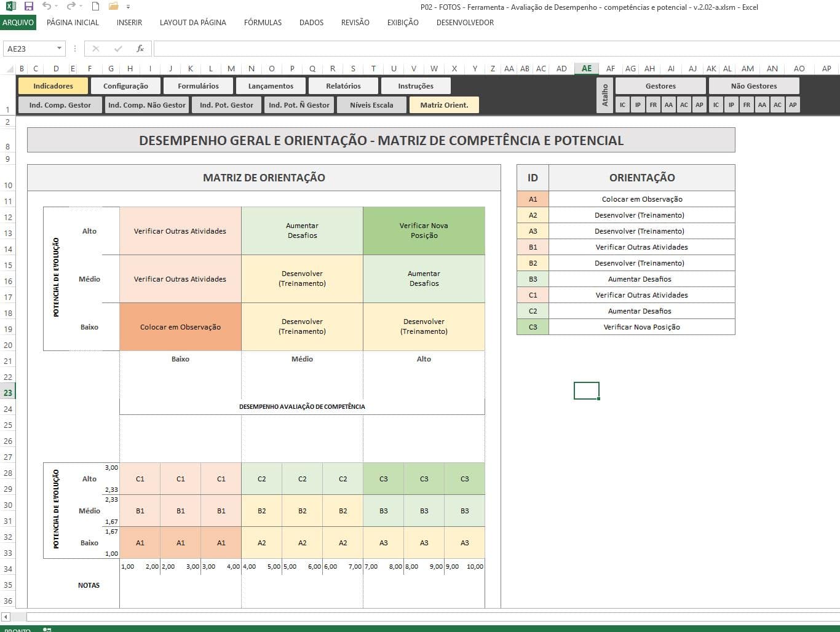Click the 10,00 scale value cell
The image size is (840, 632).
pyautogui.click(x=475, y=566)
